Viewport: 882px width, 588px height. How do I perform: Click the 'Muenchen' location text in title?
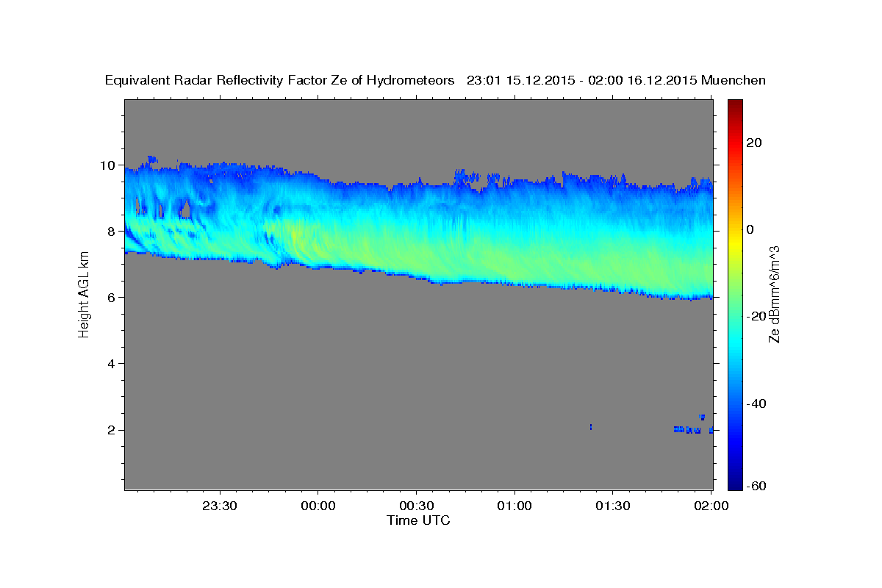734,80
